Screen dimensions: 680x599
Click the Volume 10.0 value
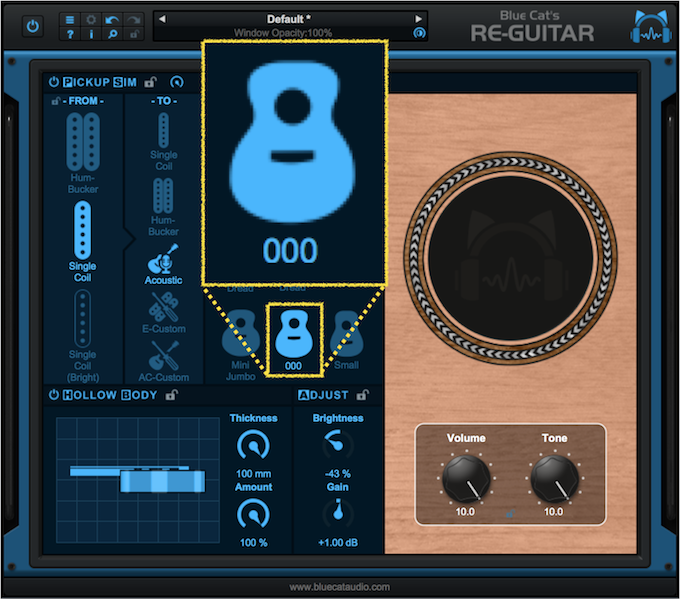point(465,512)
